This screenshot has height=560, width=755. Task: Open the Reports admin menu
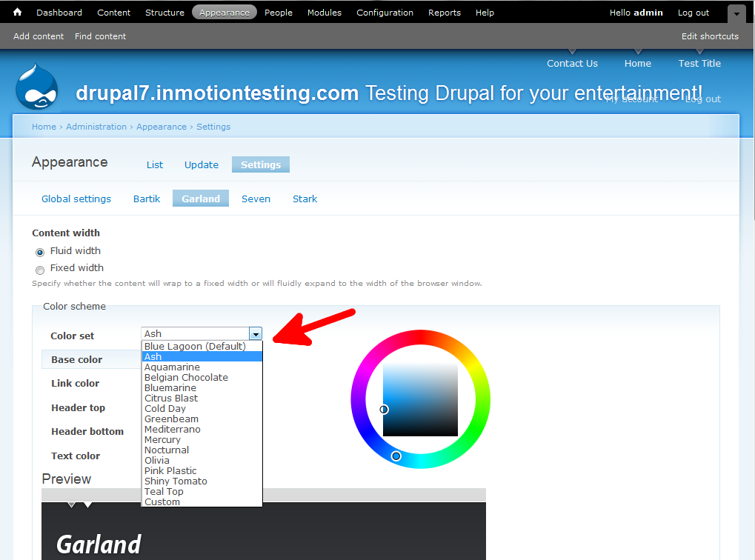pyautogui.click(x=445, y=13)
